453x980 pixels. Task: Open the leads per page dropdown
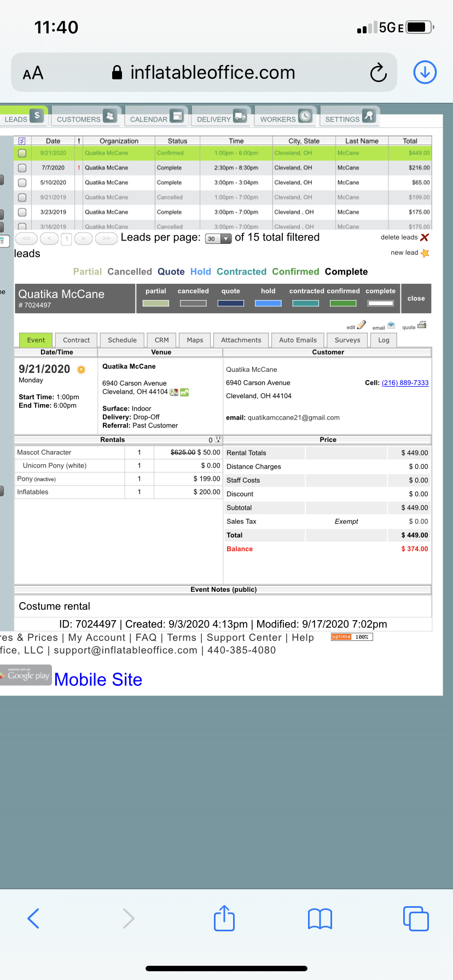(x=218, y=238)
